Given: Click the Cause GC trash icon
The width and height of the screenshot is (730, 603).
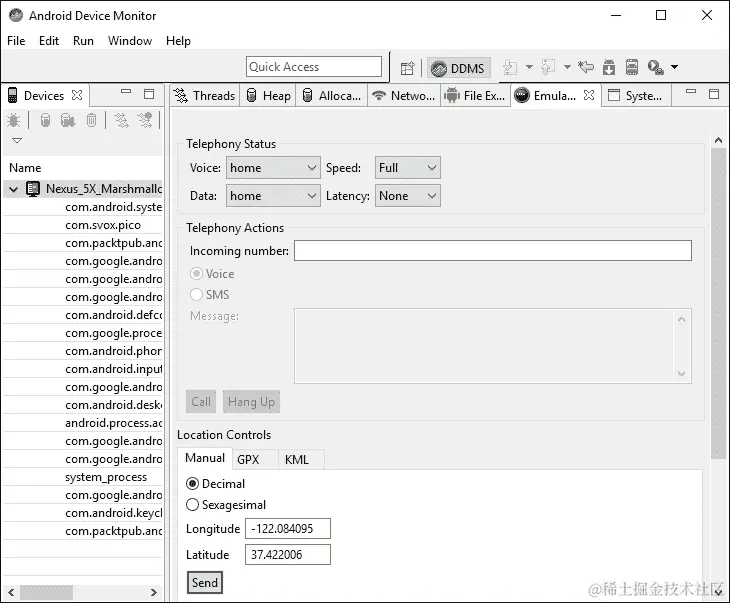Looking at the screenshot, I should [x=91, y=121].
